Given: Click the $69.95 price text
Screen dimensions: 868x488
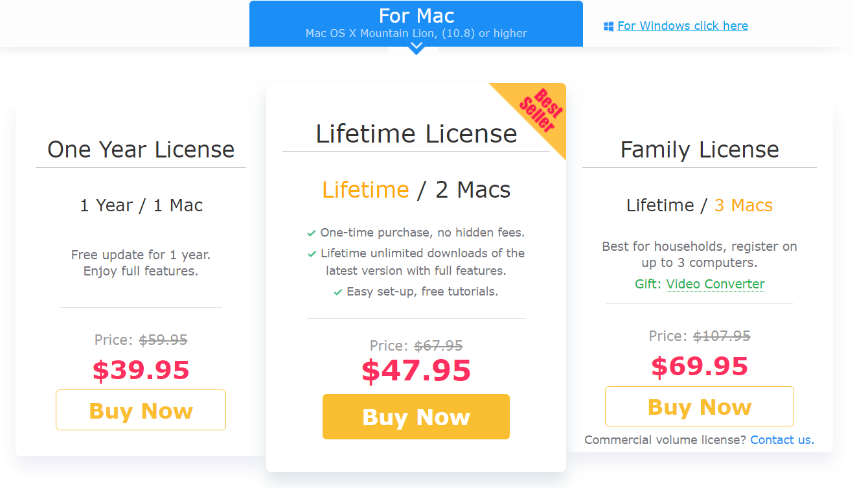Looking at the screenshot, I should pos(699,367).
